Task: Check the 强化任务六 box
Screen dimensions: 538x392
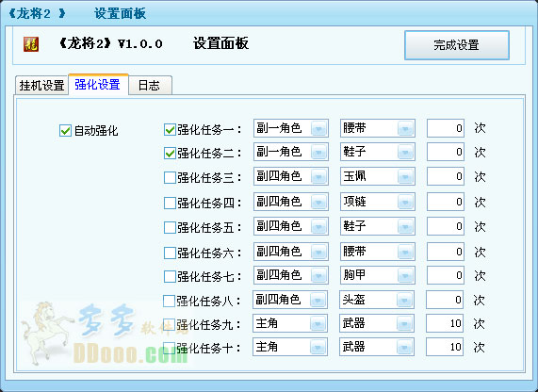Action: click(x=170, y=253)
